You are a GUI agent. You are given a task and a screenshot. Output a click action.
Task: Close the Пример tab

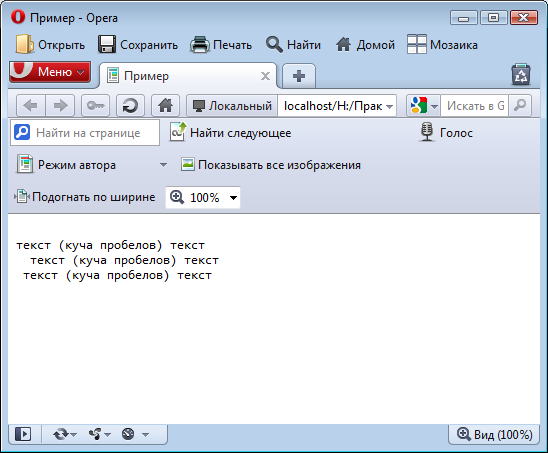pyautogui.click(x=265, y=76)
